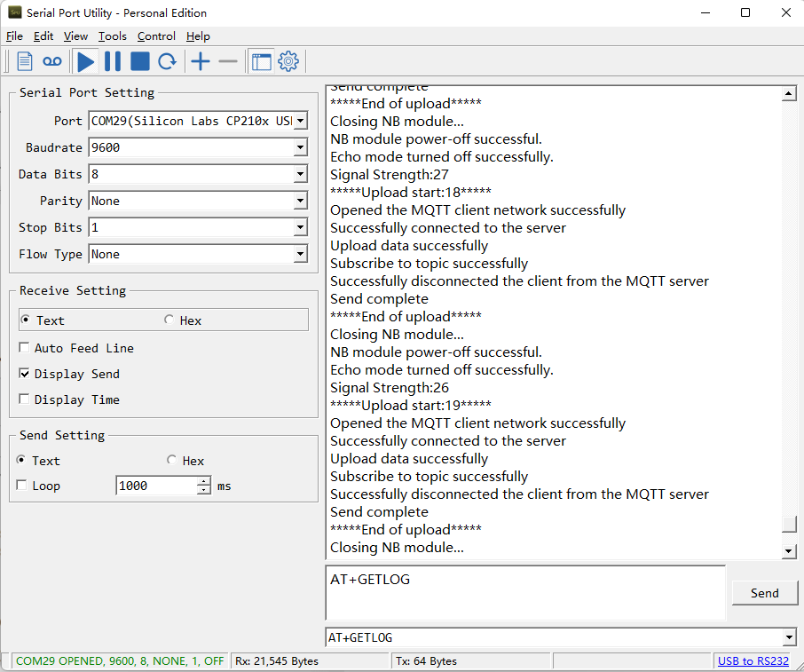Enable the Auto Feed Line checkbox
The width and height of the screenshot is (804, 672).
pyautogui.click(x=24, y=348)
